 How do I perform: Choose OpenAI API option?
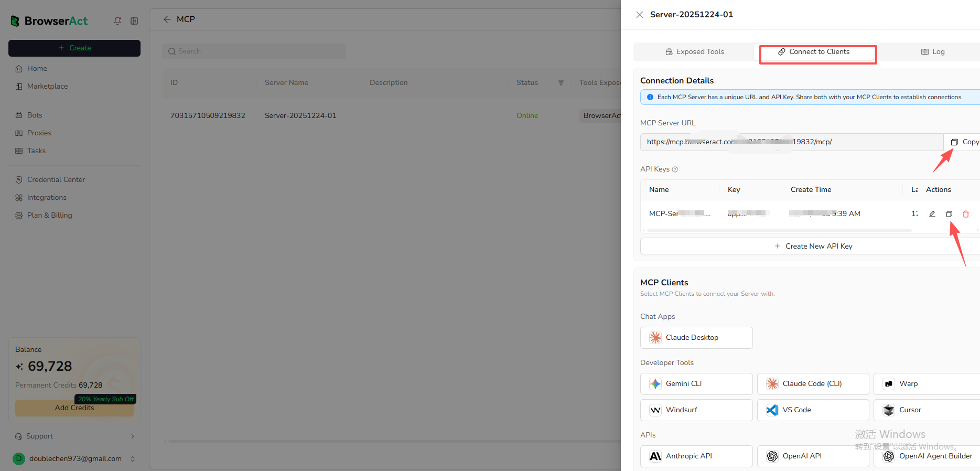[813, 456]
